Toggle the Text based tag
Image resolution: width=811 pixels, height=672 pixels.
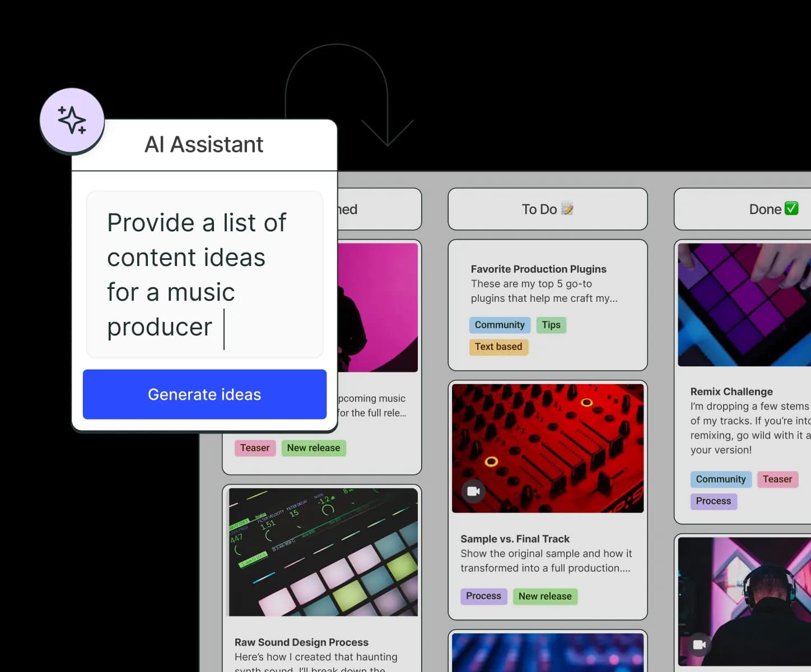coord(498,347)
